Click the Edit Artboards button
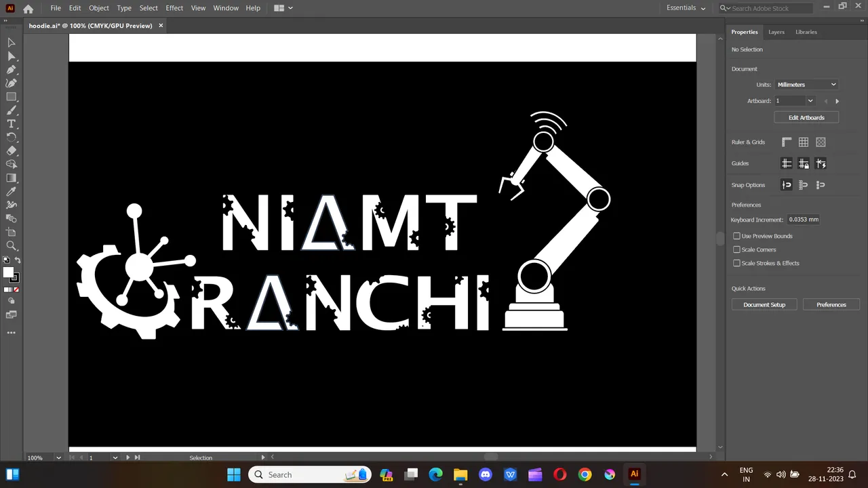Image resolution: width=868 pixels, height=488 pixels. point(806,117)
